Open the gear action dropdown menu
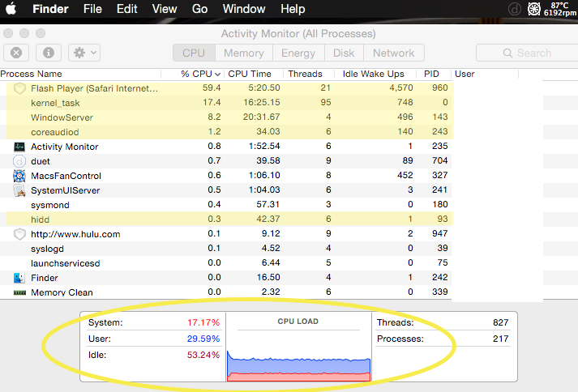The width and height of the screenshot is (578, 392). point(84,53)
